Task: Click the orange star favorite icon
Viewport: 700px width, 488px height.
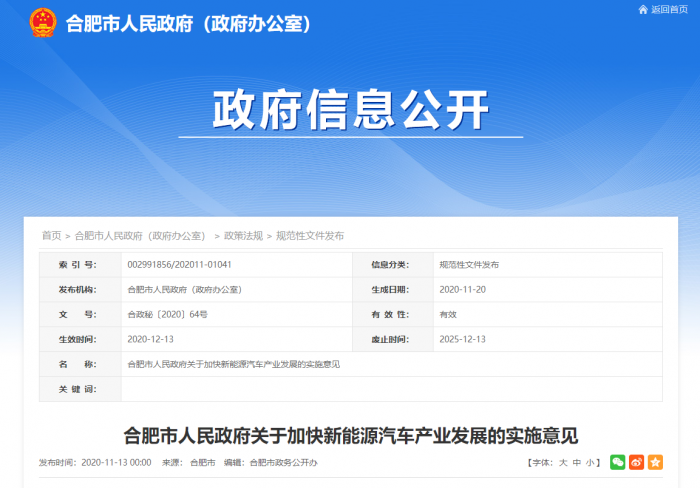Action: click(x=655, y=462)
